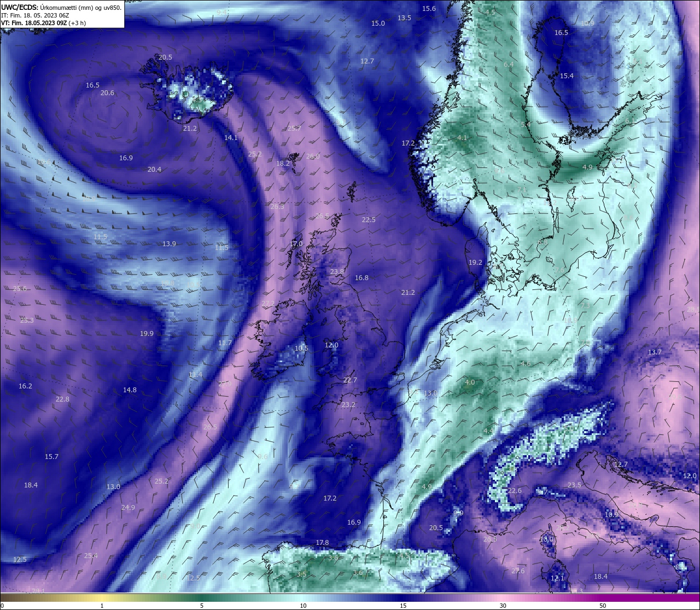Viewport: 700px width, 610px height.
Task: Click the initial time line 'IT: Fim. 18. 05. 2023 06Z'
Action: (35, 15)
